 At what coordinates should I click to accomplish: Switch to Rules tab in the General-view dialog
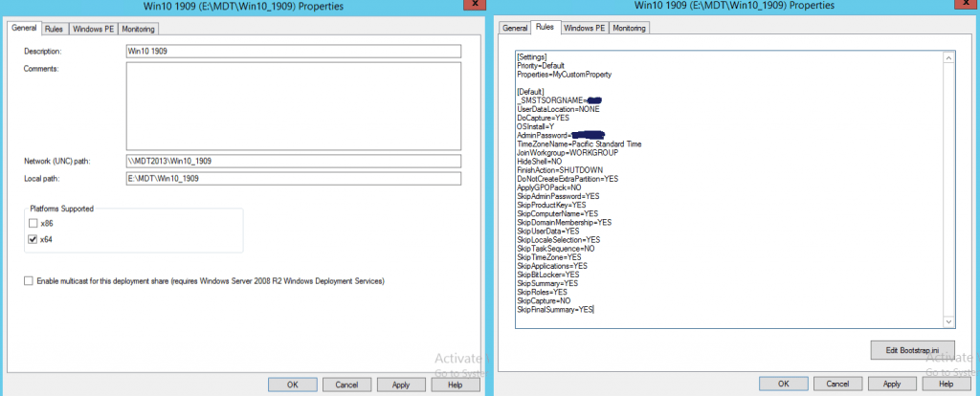[x=54, y=30]
